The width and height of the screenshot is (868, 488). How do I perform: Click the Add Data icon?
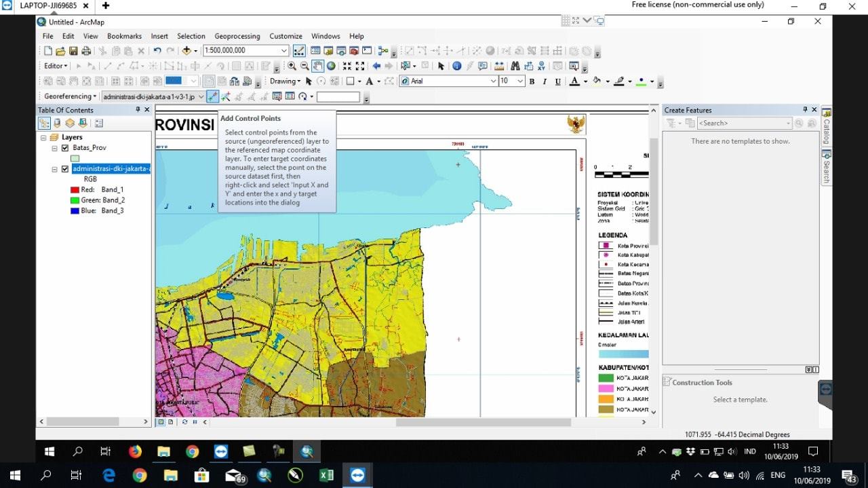[186, 50]
